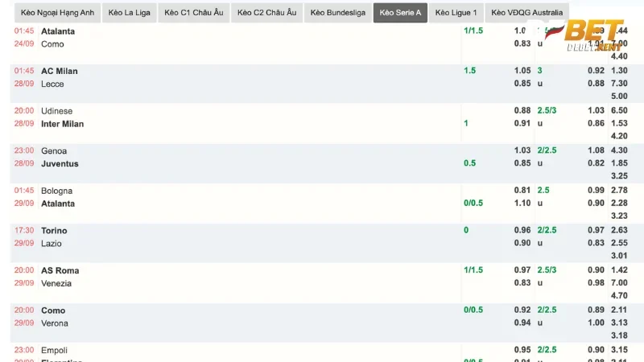
Task: Select the active Kèo Serie A tab
Action: tap(400, 13)
